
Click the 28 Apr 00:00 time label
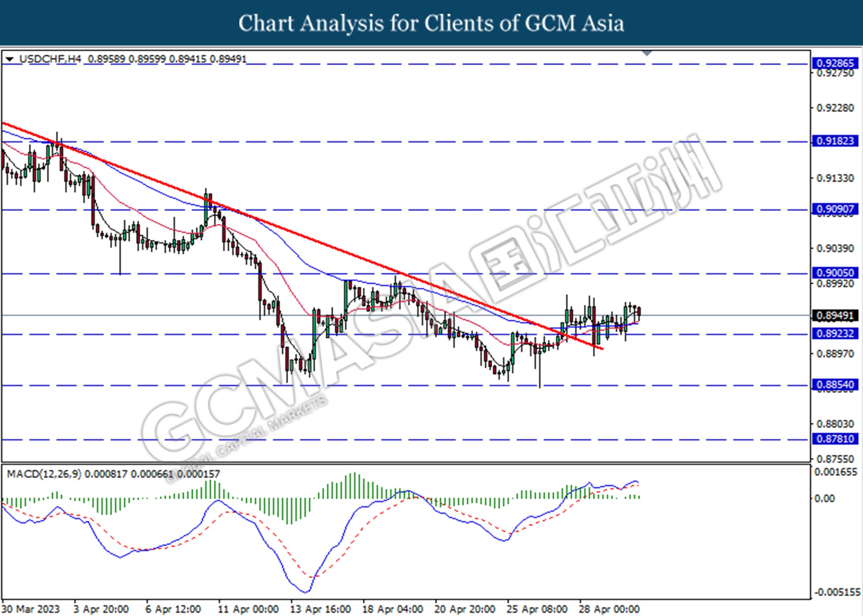click(609, 609)
